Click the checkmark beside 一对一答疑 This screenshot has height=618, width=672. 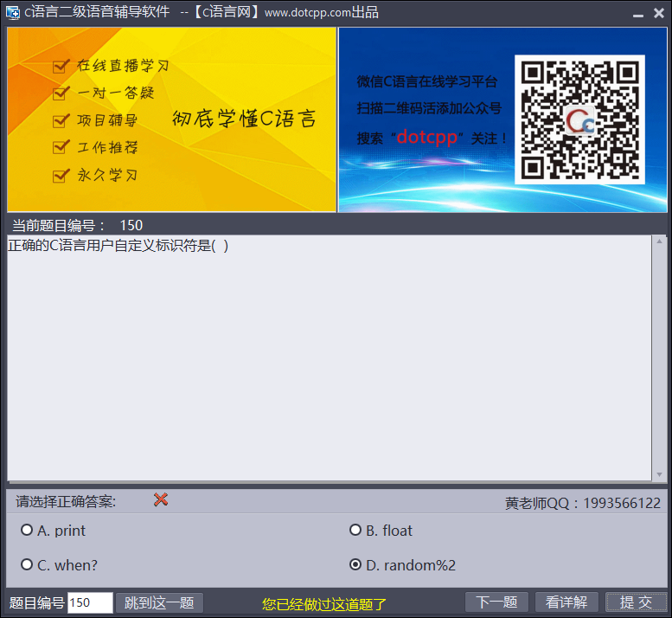[x=61, y=93]
